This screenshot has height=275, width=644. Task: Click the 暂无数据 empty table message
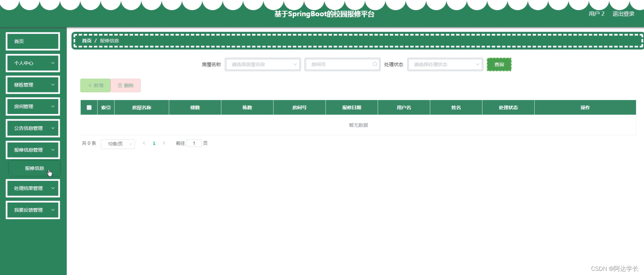[x=358, y=125]
